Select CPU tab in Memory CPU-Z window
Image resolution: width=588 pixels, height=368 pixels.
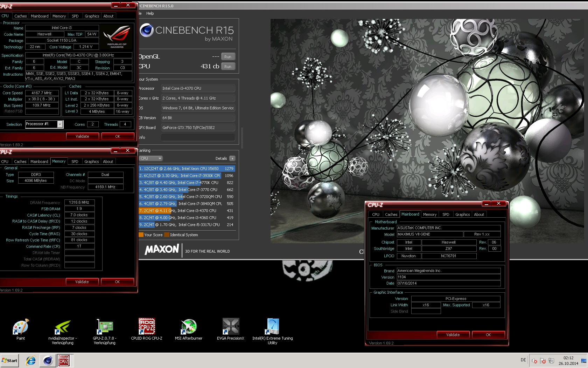tap(5, 162)
